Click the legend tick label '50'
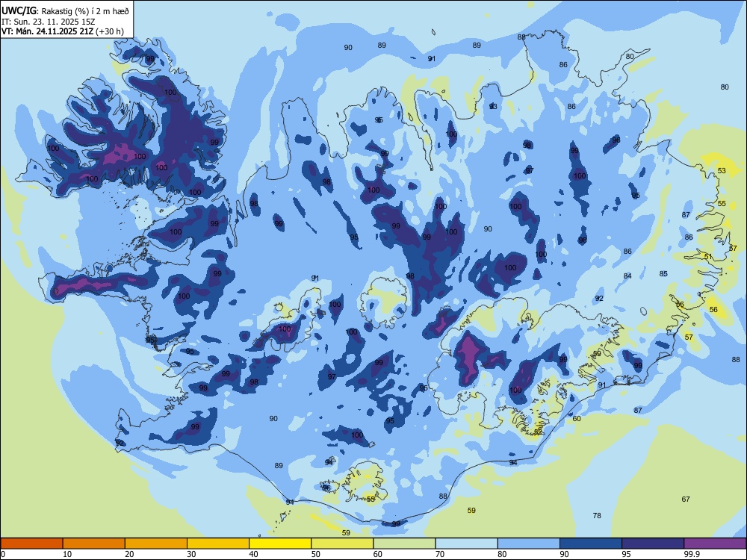 (316, 554)
